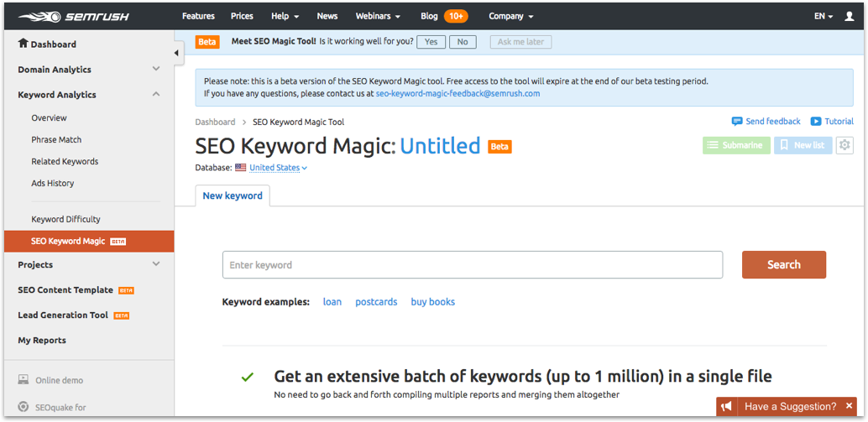Open Keyword Difficulty in the sidebar

point(65,219)
